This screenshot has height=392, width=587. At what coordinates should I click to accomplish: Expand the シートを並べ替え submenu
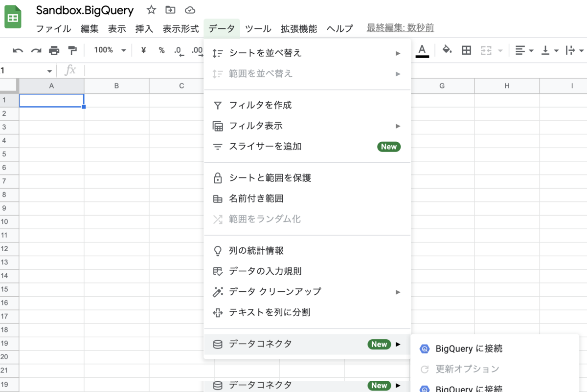pos(307,53)
